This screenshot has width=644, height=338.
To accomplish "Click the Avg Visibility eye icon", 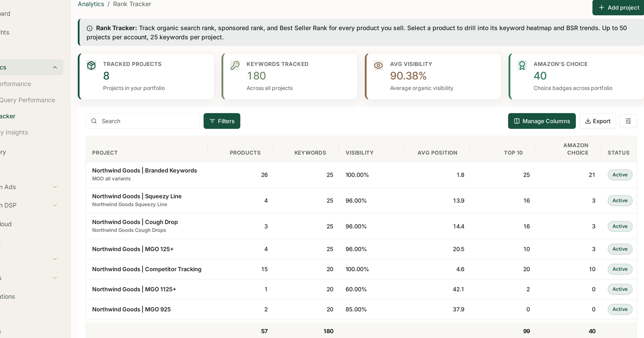I will tap(378, 66).
